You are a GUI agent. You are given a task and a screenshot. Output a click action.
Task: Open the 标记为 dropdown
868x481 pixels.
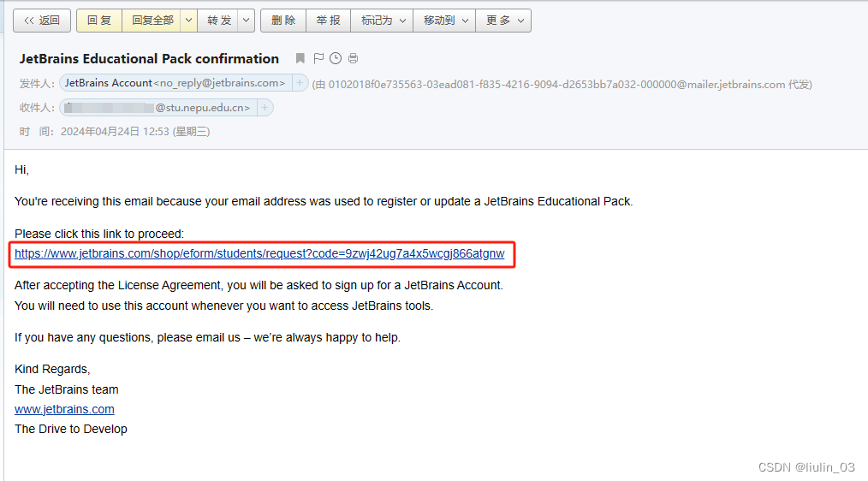coord(382,21)
